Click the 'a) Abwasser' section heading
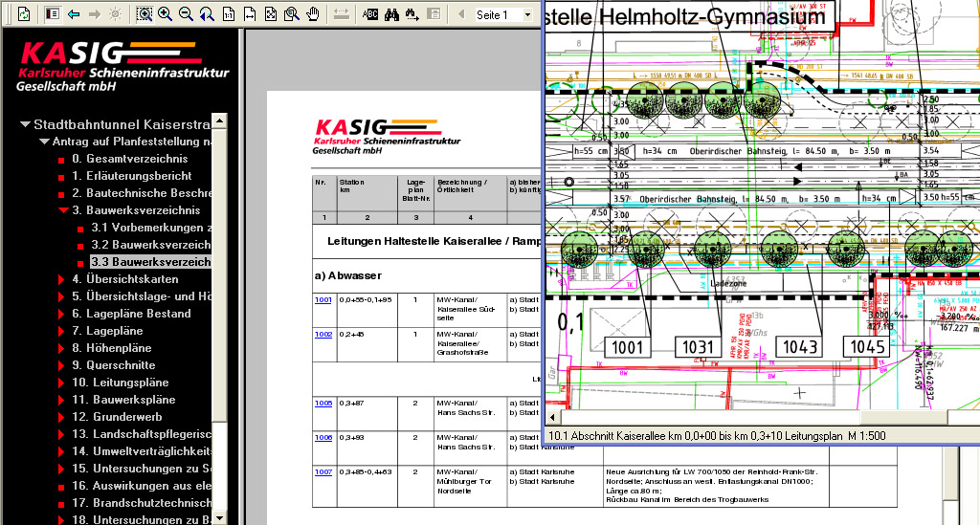This screenshot has height=525, width=980. (348, 275)
